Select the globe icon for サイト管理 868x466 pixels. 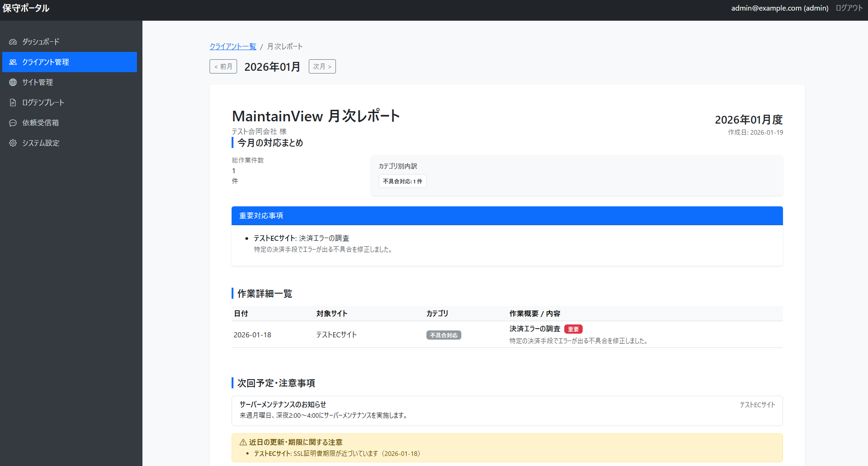pyautogui.click(x=12, y=82)
